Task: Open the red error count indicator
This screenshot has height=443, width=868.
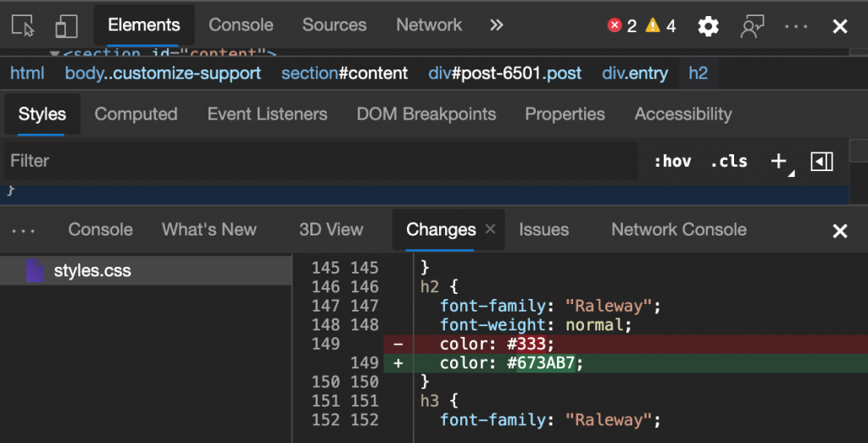Action: (x=621, y=25)
